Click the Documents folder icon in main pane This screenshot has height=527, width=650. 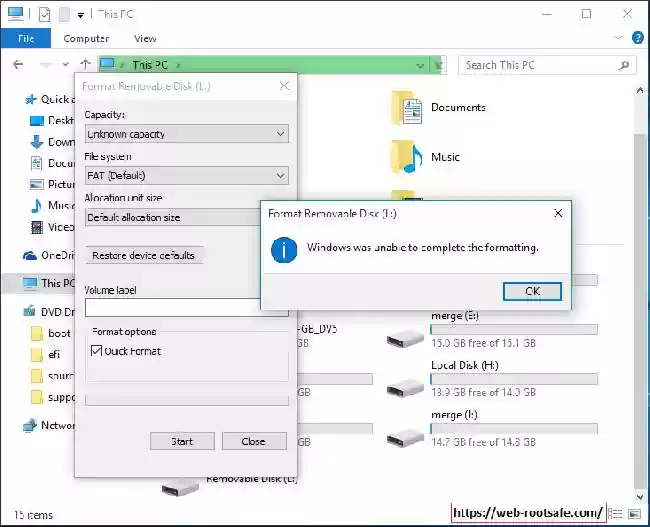click(407, 107)
